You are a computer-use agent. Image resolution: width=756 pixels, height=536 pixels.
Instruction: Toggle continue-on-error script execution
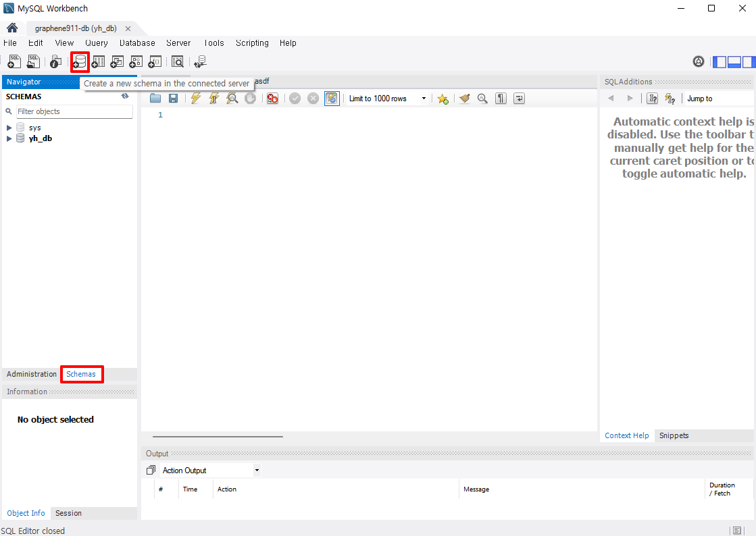click(272, 99)
